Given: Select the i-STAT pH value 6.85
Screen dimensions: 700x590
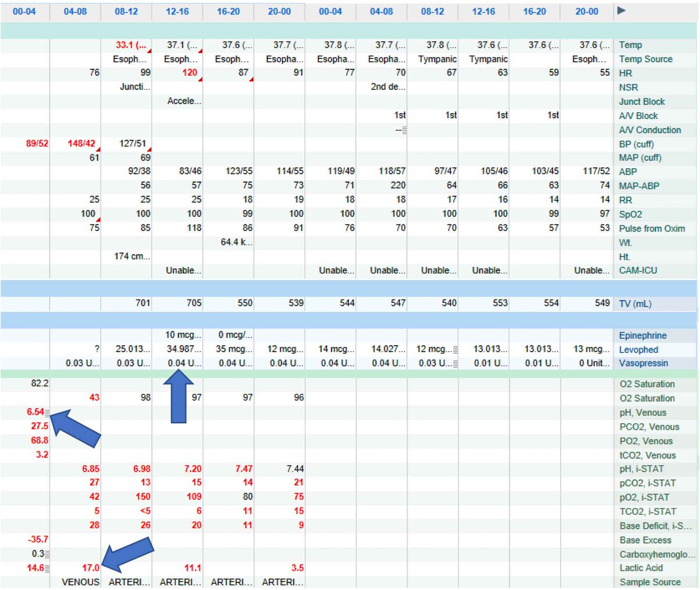Looking at the screenshot, I should click(90, 469).
